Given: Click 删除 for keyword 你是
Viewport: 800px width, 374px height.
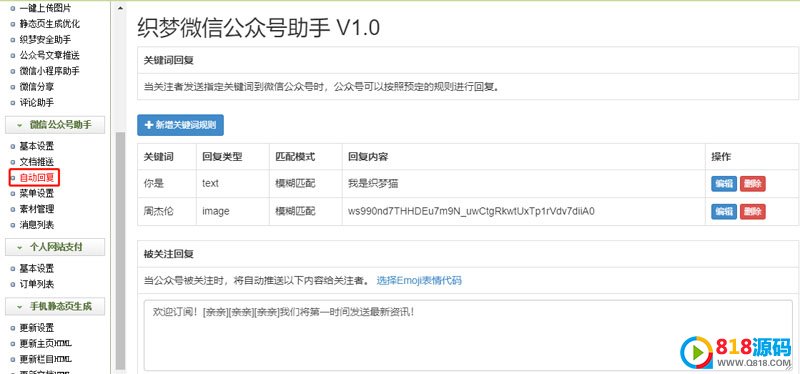Looking at the screenshot, I should pos(753,184).
